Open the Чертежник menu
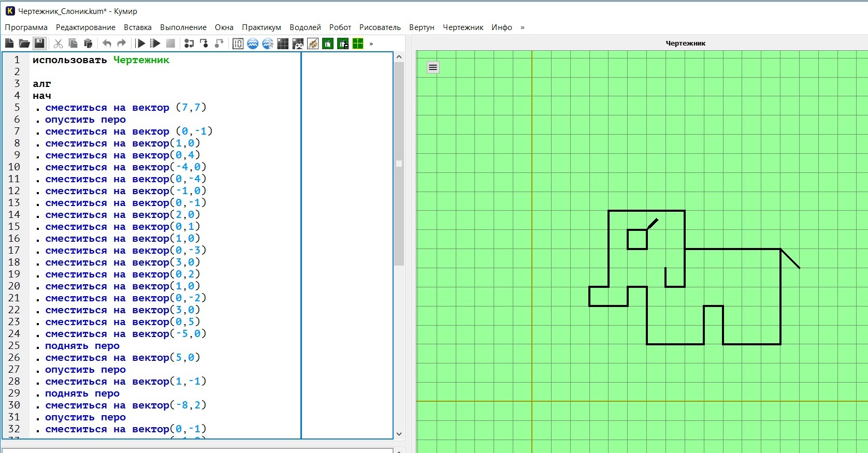The width and height of the screenshot is (868, 453). point(462,27)
